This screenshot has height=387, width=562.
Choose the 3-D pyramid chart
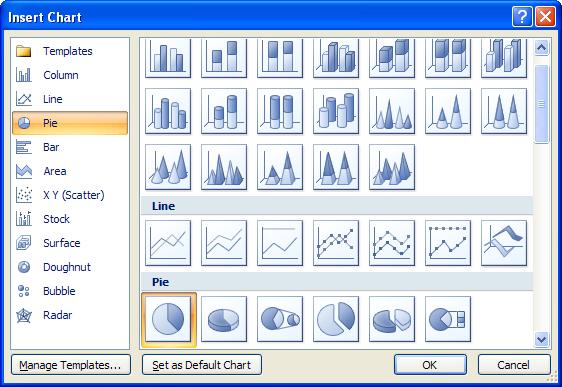(x=392, y=167)
